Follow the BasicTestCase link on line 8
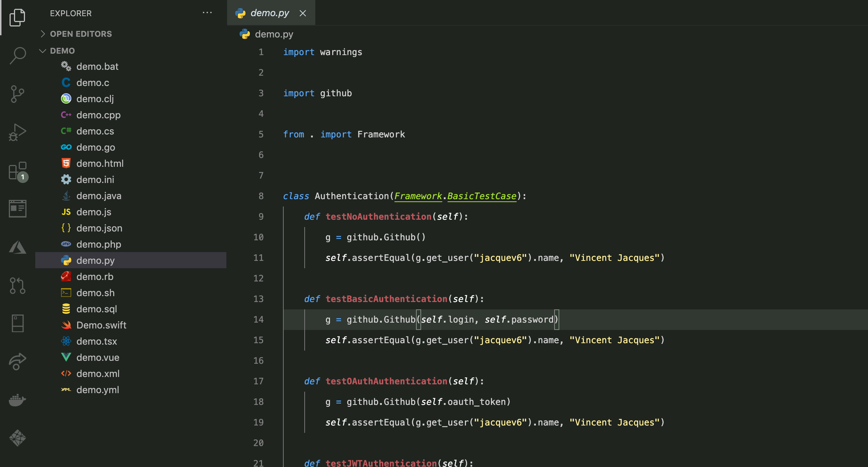868x467 pixels. pos(481,196)
